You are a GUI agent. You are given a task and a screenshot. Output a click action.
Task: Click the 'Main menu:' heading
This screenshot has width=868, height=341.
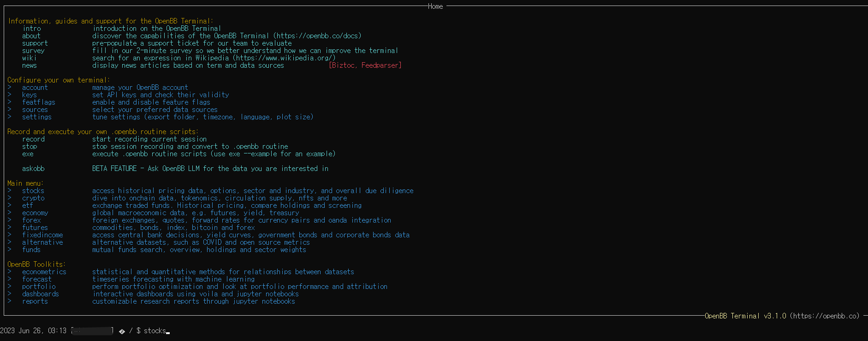tap(25, 183)
